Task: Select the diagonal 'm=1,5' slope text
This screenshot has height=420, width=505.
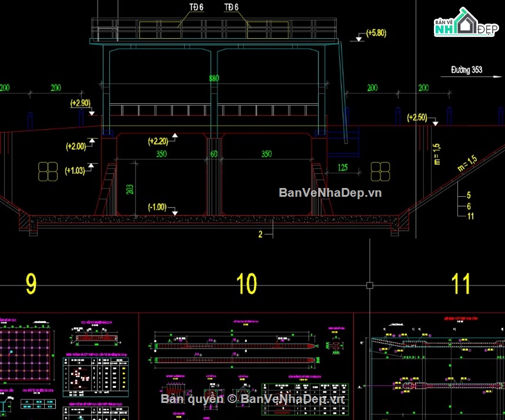Action: pos(467,163)
